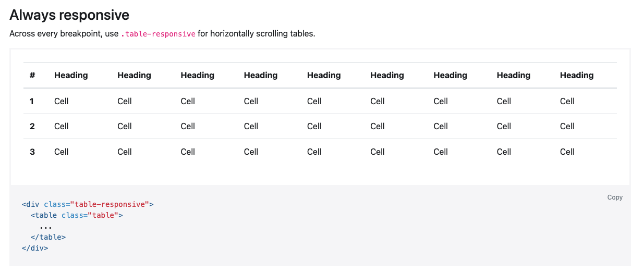The width and height of the screenshot is (644, 273).
Task: Click the first Heading column next to #
Action: point(71,75)
